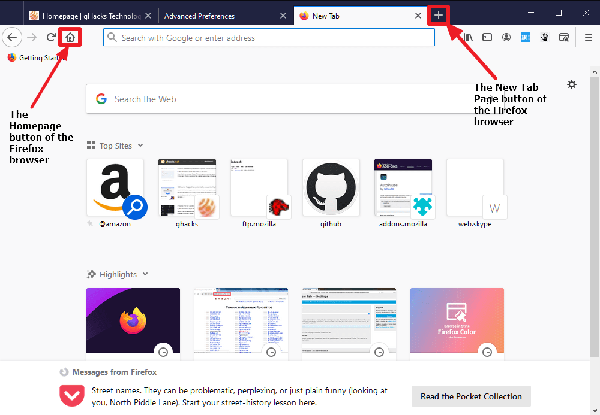The image size is (600, 415).
Task: Open new tab page settings gear
Action: pos(572,85)
